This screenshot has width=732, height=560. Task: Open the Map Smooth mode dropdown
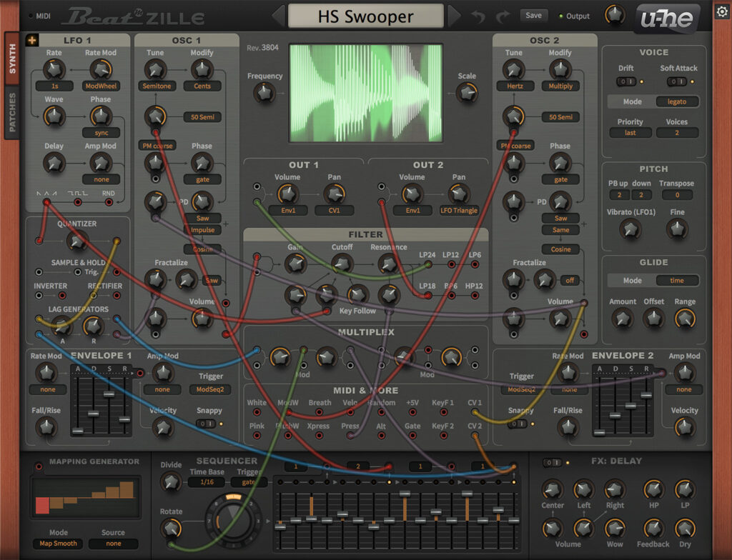point(57,544)
